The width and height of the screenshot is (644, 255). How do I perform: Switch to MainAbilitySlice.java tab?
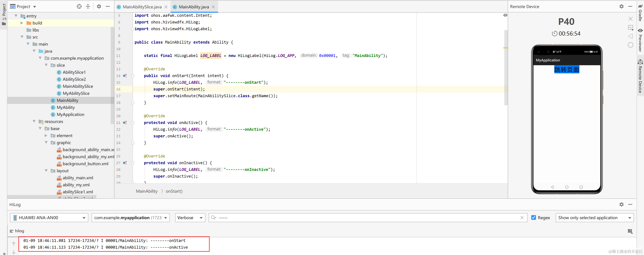click(x=142, y=7)
